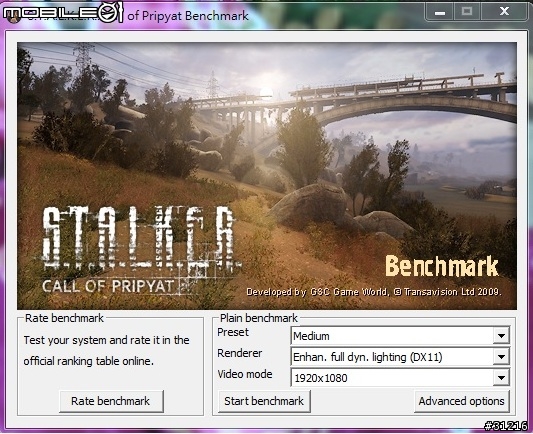Start the plain benchmark
The image size is (533, 434).
point(264,401)
